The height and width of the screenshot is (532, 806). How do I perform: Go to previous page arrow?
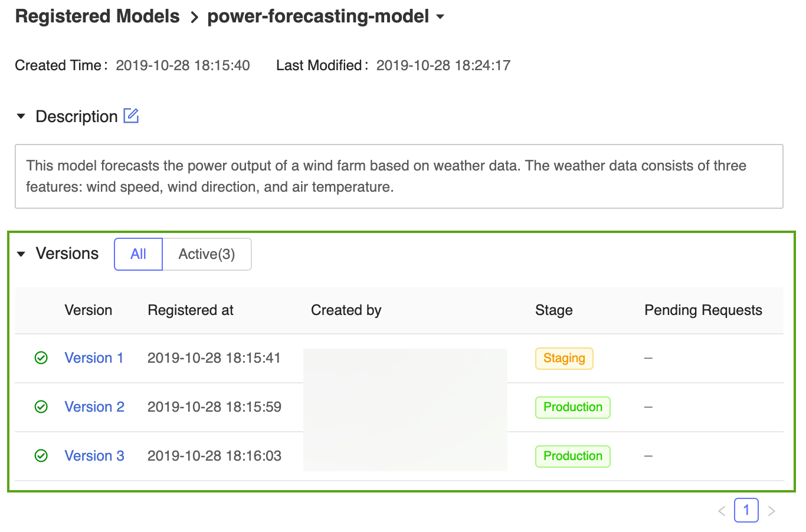722,511
